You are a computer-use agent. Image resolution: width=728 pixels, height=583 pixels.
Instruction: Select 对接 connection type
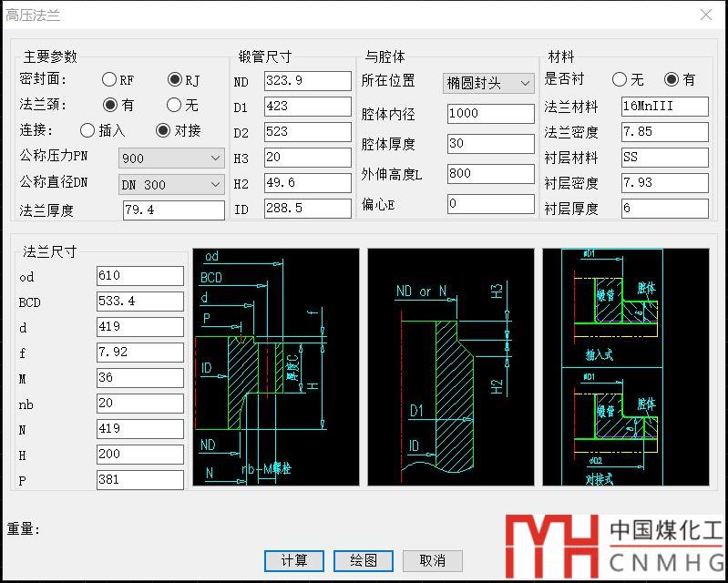164,130
